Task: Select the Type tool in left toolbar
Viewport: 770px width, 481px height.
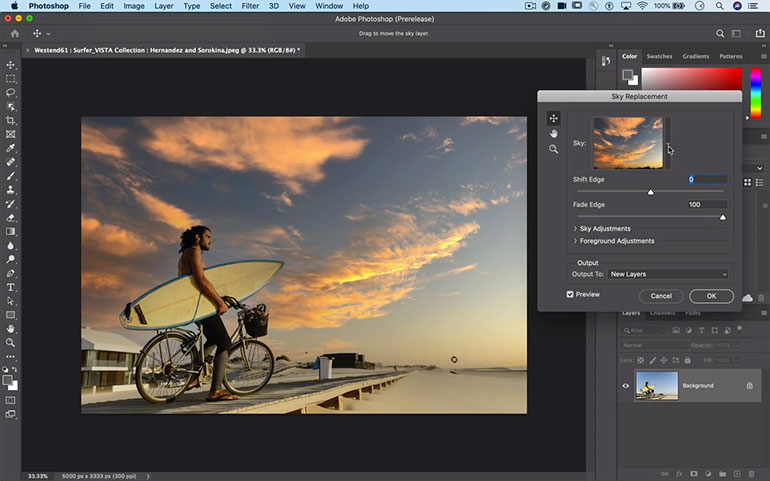Action: (x=11, y=286)
